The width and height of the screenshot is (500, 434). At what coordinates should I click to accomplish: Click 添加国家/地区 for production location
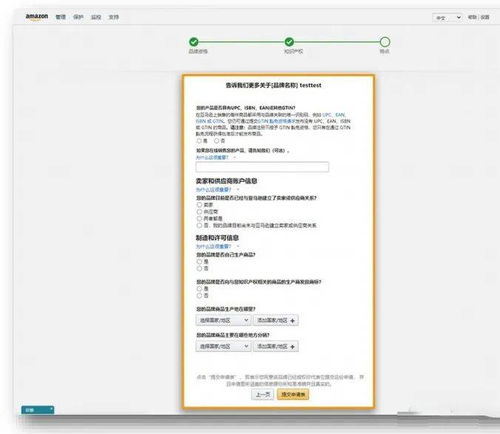[x=276, y=320]
